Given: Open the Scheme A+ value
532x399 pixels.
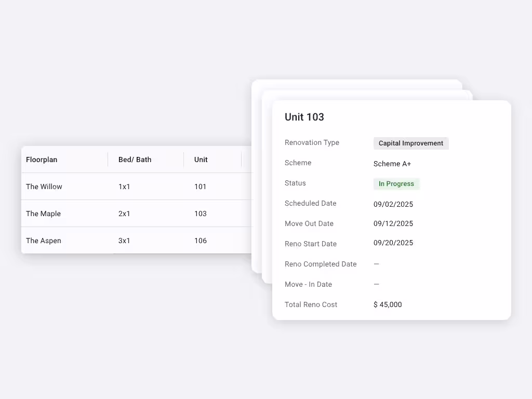Looking at the screenshot, I should tap(392, 164).
